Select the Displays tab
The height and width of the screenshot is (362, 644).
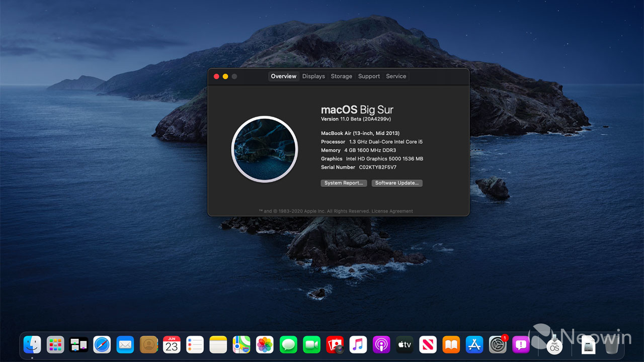pyautogui.click(x=313, y=76)
